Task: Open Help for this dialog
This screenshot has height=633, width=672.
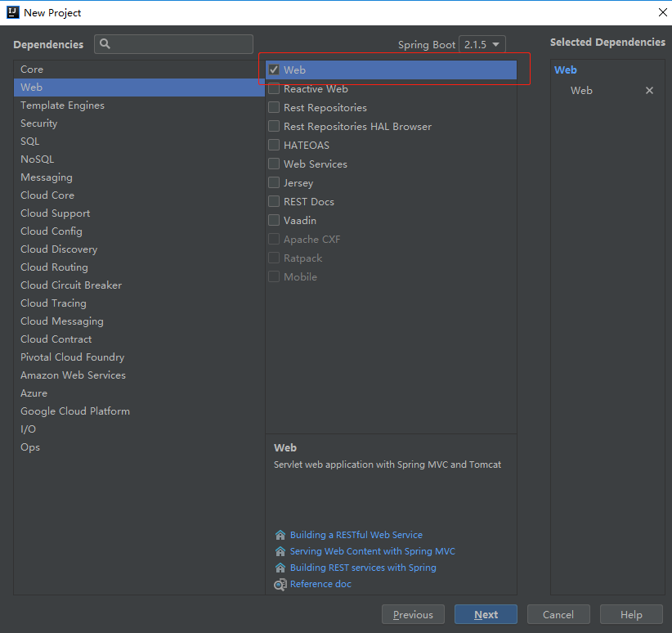Action: click(x=631, y=614)
